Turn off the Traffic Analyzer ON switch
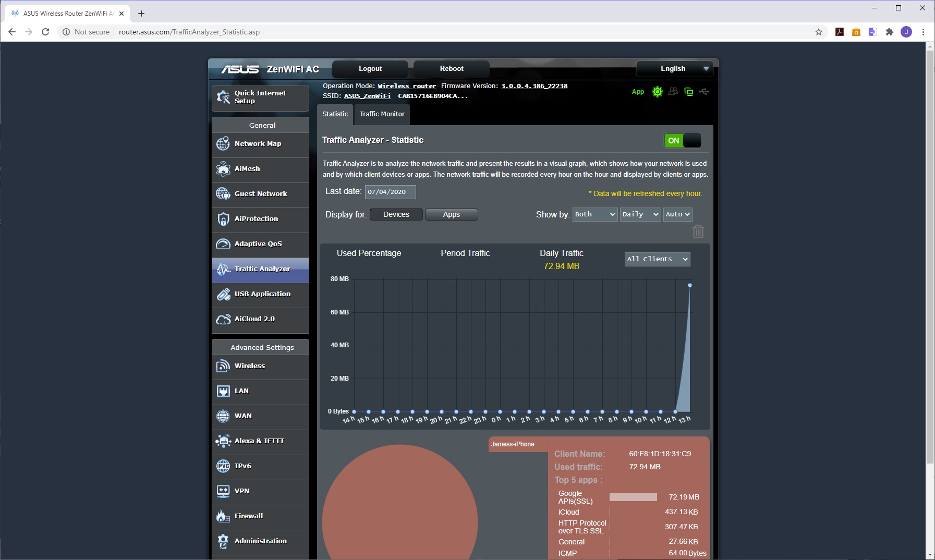This screenshot has height=560, width=935. 683,140
